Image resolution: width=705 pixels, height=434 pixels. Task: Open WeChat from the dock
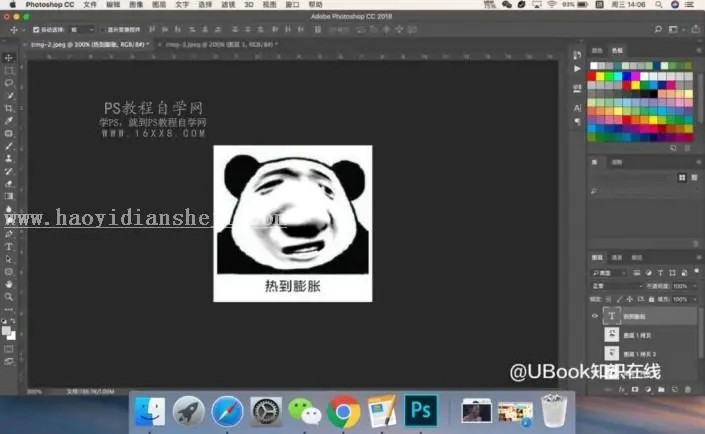tap(304, 411)
